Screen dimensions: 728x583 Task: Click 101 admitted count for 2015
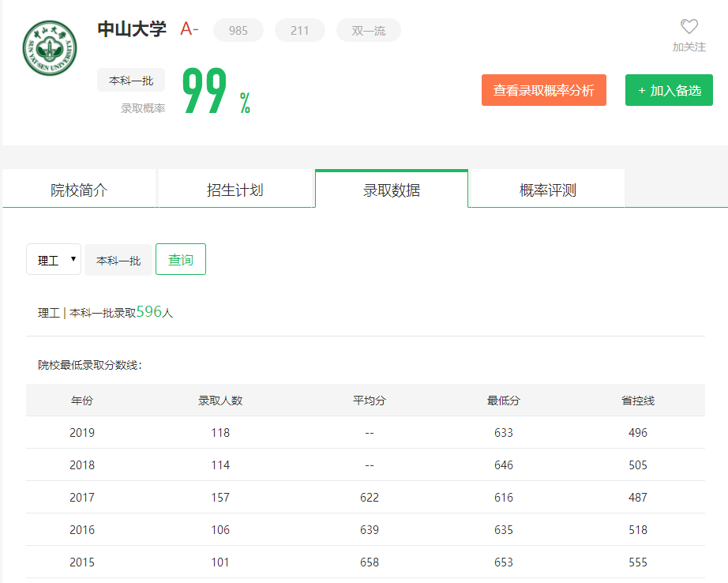tap(220, 562)
